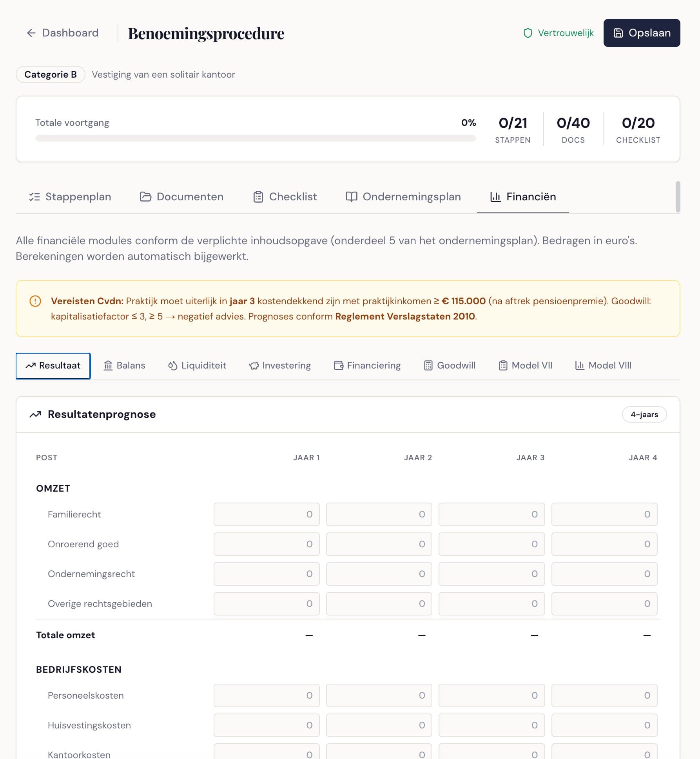Click the Checklist clipboard icon
Screen dimensions: 700x759
(258, 197)
